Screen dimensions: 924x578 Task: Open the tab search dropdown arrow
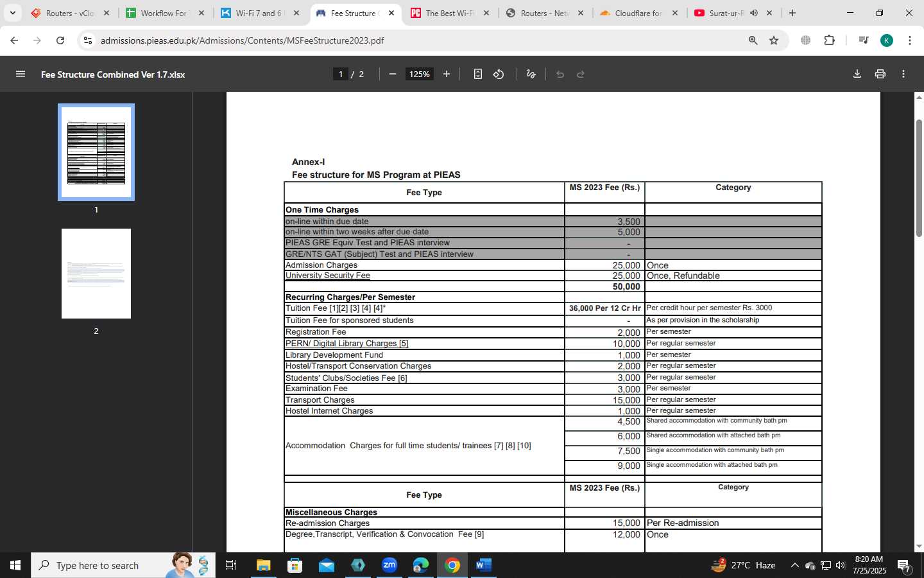[13, 13]
